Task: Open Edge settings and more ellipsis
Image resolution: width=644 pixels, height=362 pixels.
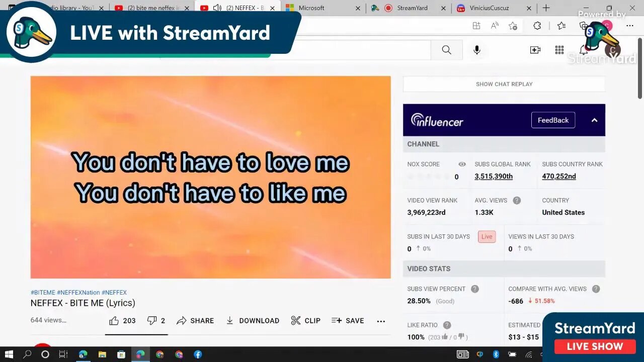Action: pos(630,26)
